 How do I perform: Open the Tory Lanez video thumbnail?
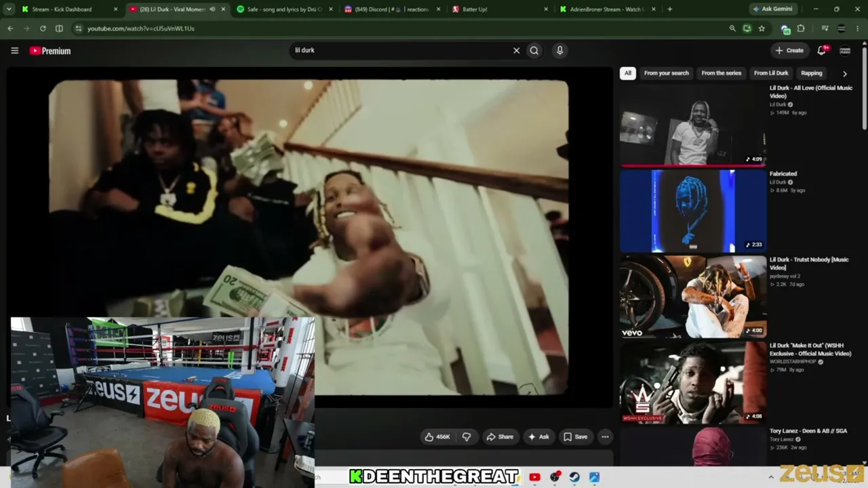pyautogui.click(x=693, y=447)
